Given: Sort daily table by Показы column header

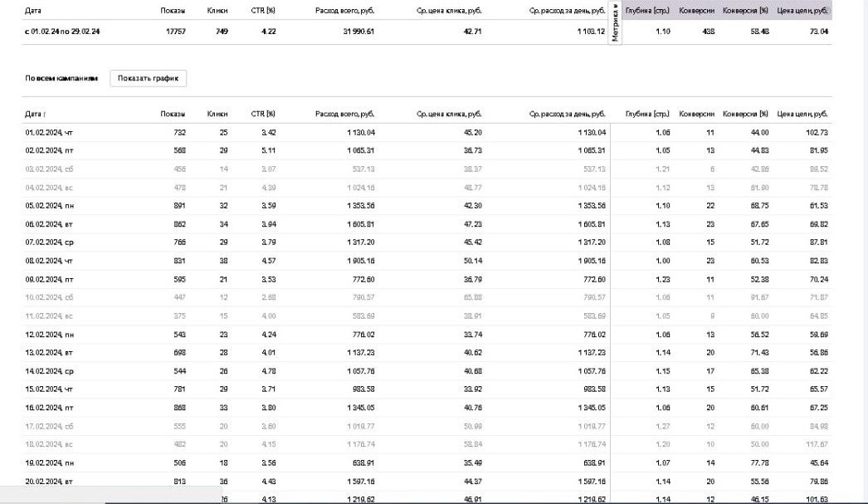Looking at the screenshot, I should tap(173, 114).
